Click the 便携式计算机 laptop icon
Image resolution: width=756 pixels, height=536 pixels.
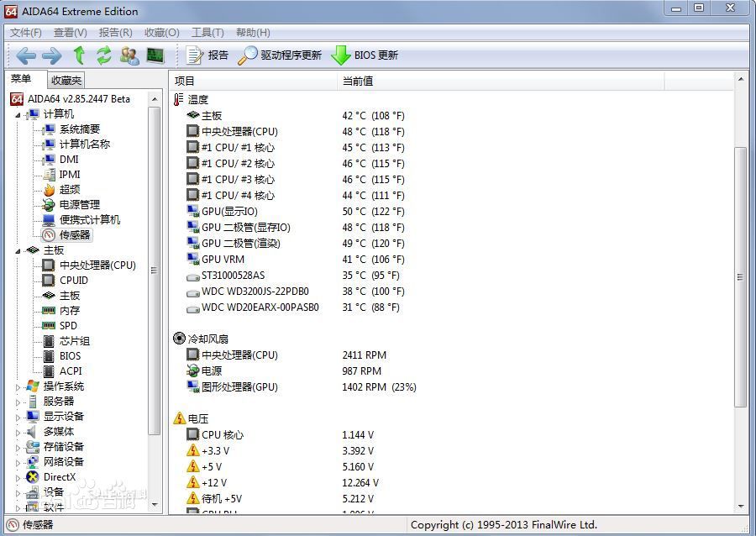click(49, 220)
